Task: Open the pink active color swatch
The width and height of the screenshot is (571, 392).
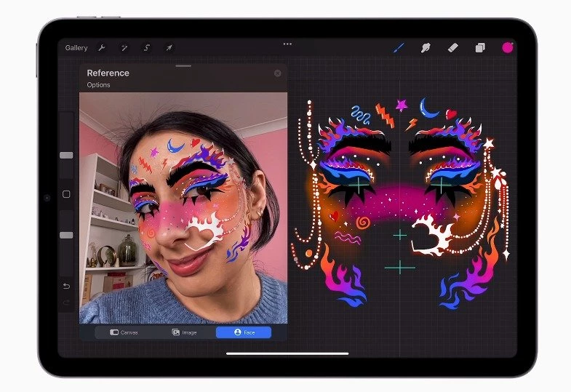Action: [x=507, y=48]
